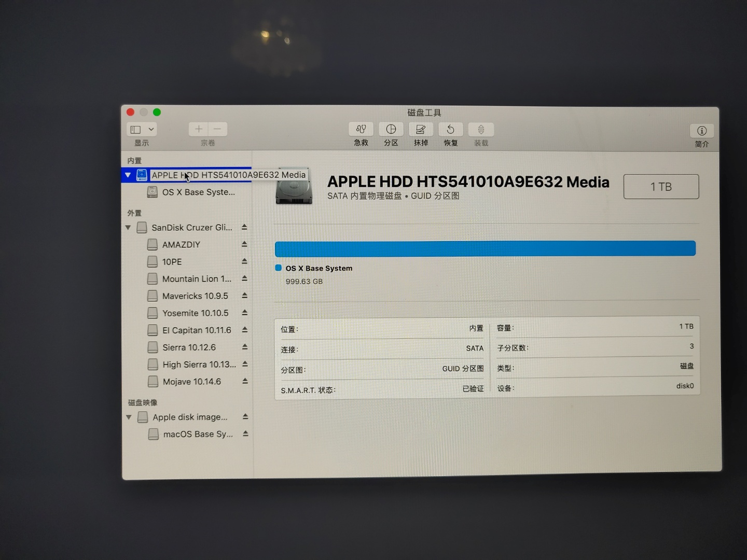The image size is (747, 560).
Task: Click the add volume plus button
Action: (x=199, y=129)
